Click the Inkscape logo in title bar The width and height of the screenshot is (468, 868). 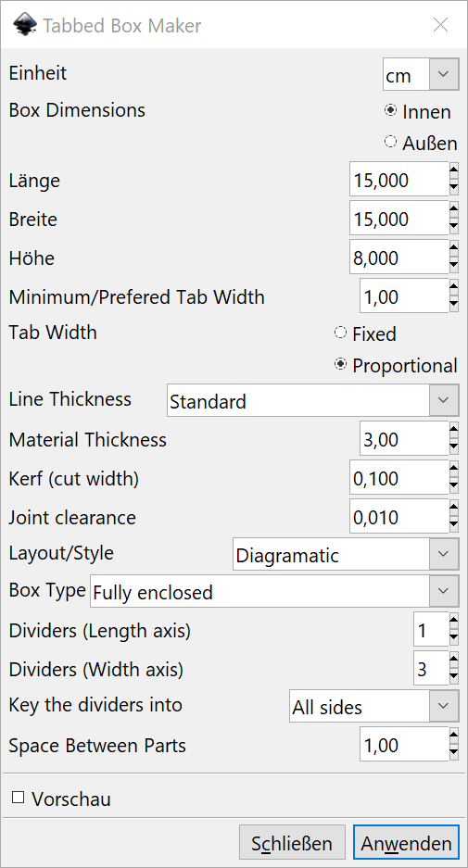24,25
